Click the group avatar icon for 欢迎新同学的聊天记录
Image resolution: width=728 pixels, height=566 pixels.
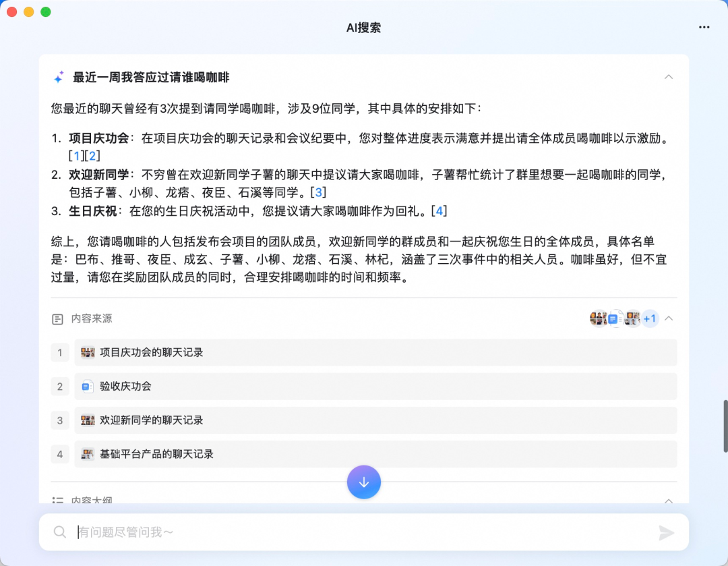88,420
